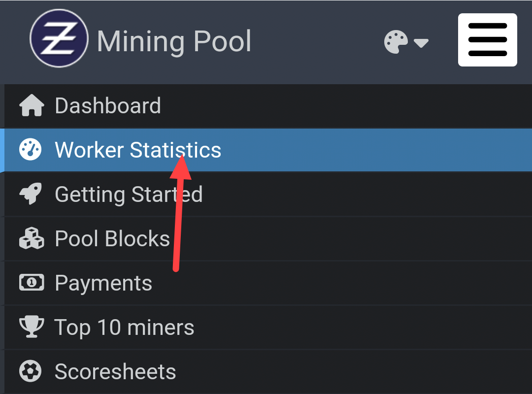The width and height of the screenshot is (532, 394).
Task: Open the theme palette dropdown
Action: [406, 42]
